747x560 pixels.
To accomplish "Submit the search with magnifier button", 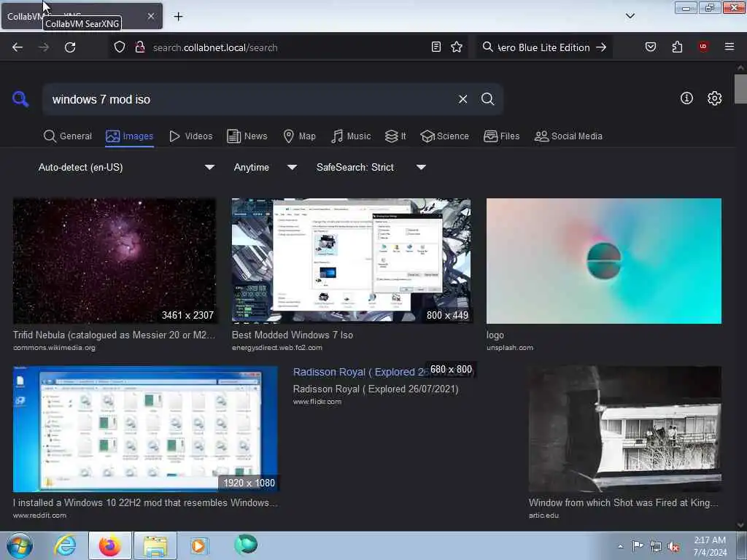I will pyautogui.click(x=487, y=99).
